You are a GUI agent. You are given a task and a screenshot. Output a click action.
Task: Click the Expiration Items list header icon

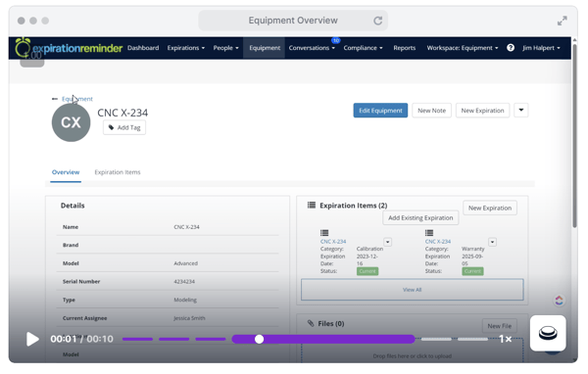[x=312, y=205]
